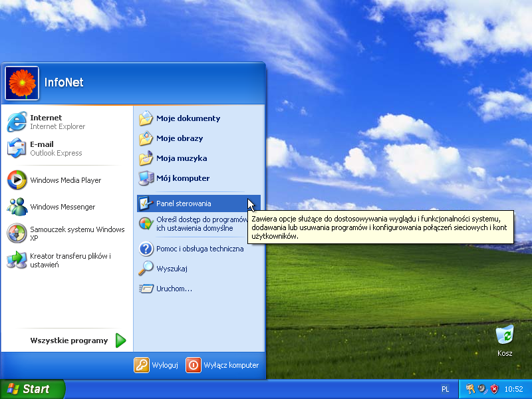This screenshot has width=532, height=399.
Task: Click the Windows Media Player label
Action: pos(65,180)
